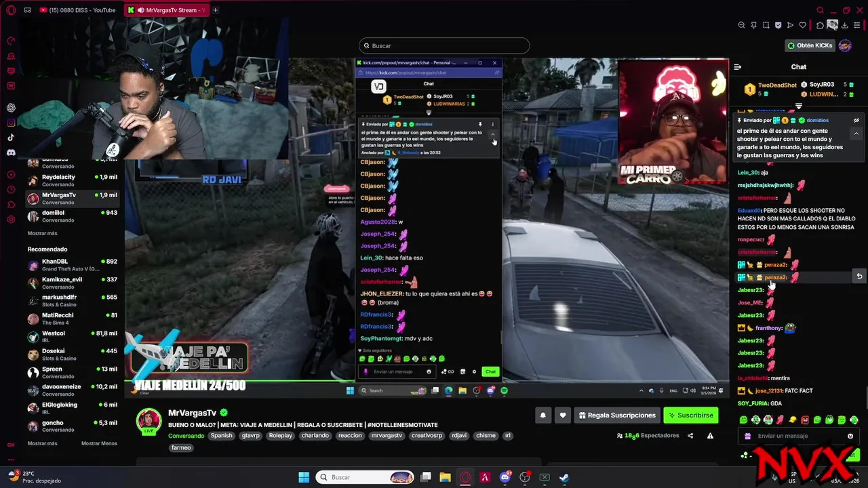Switch to the 0880 DISS YouTube tab

click(x=78, y=10)
